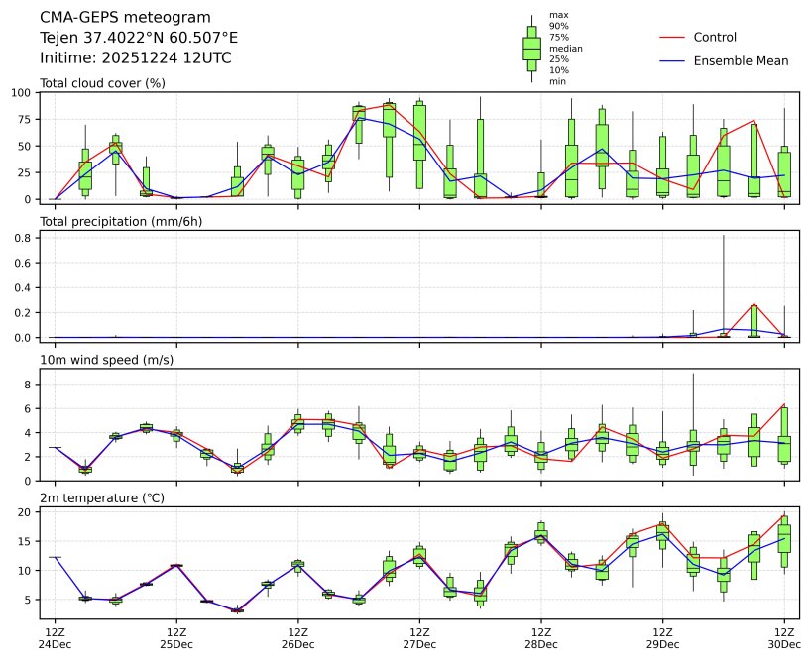
Task: Select the "2m temperature (℃)" panel title
Action: 102,497
